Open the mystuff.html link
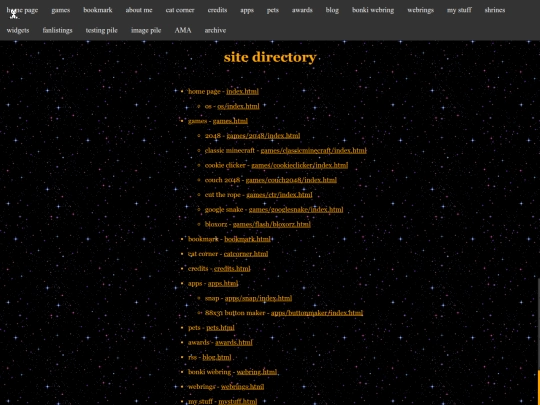540x405 pixels. (238, 401)
